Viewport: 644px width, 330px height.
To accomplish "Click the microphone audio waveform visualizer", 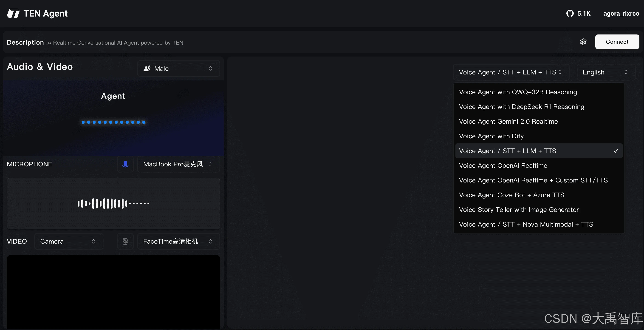I will [113, 203].
